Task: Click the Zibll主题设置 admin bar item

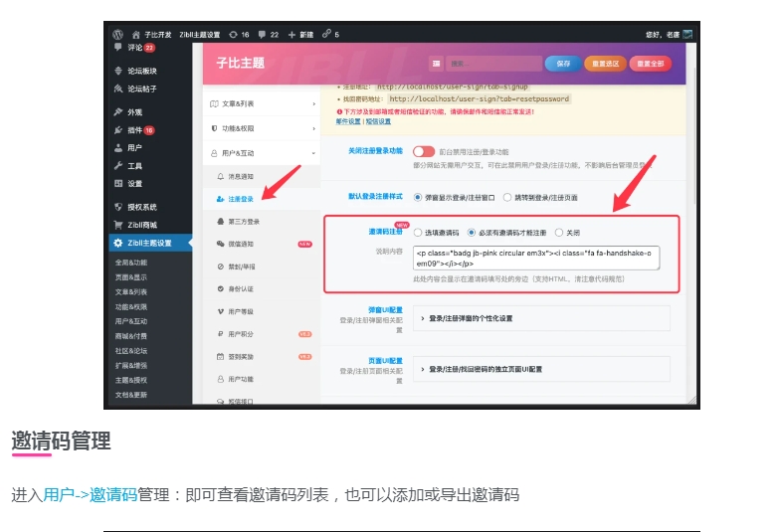Action: [x=199, y=34]
